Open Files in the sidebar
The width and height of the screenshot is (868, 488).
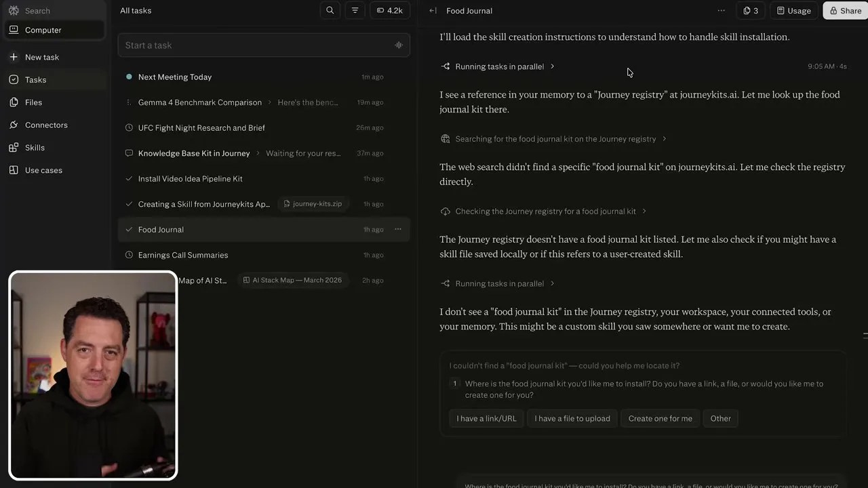[54, 102]
